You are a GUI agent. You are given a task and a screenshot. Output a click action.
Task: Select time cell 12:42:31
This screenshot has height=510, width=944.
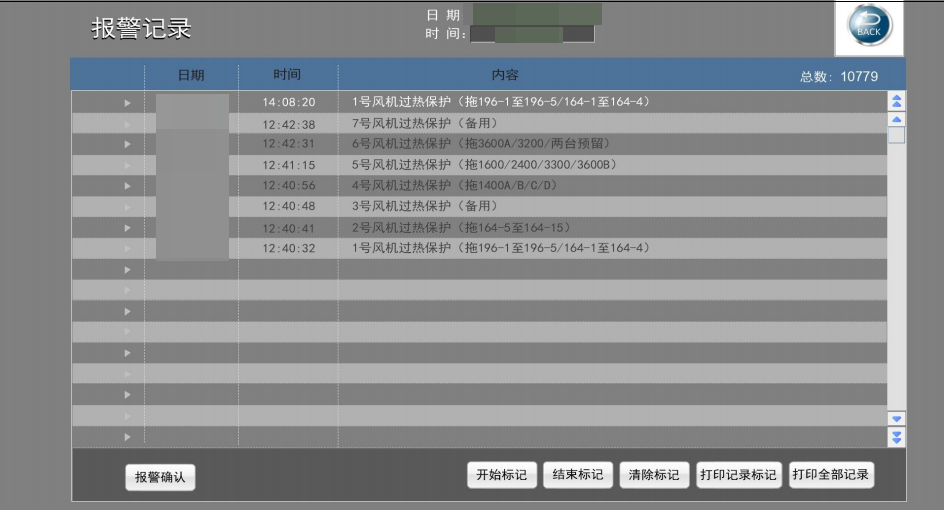coord(288,144)
